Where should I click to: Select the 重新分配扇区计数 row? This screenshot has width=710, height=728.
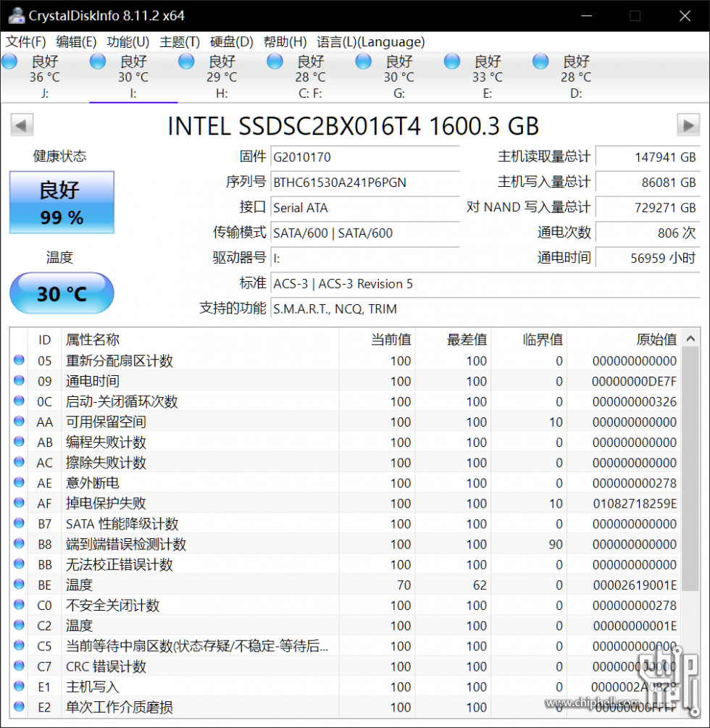click(x=346, y=361)
